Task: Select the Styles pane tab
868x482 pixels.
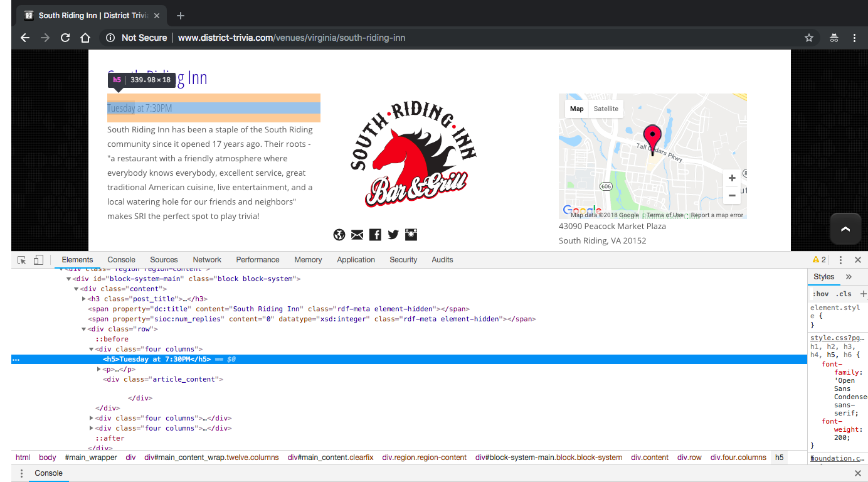Action: (x=823, y=277)
